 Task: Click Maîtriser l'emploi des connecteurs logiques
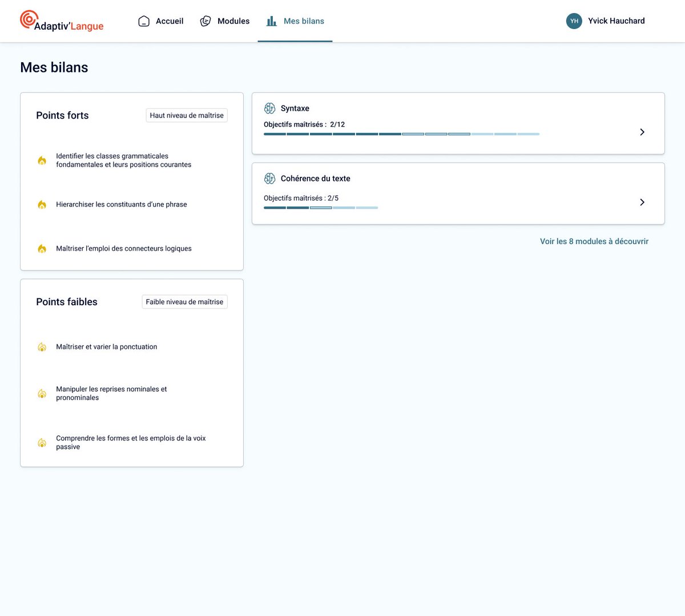click(x=124, y=249)
